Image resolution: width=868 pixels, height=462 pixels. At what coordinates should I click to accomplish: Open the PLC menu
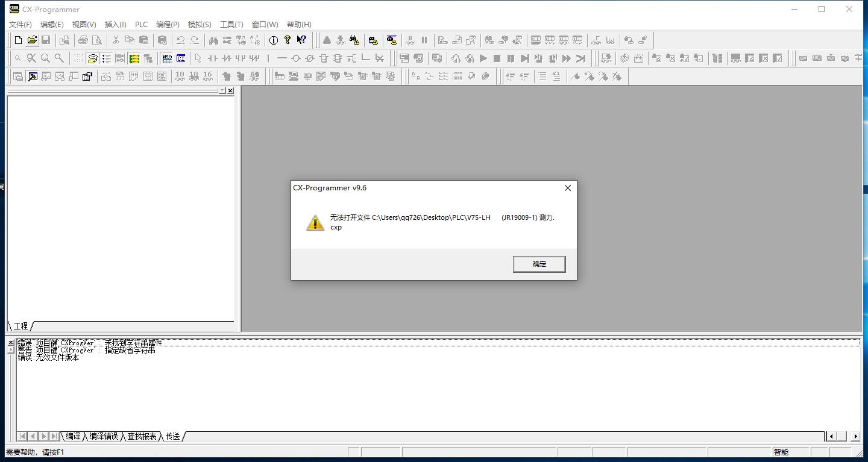coord(141,24)
